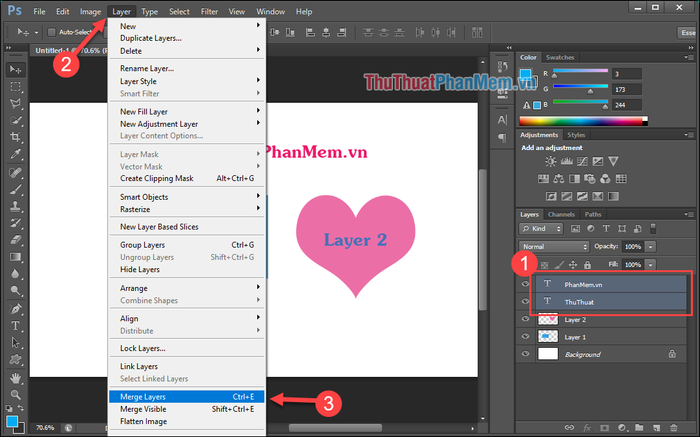Select the Healing Brush tool
Viewport: 700px width, 437px height.
(x=16, y=172)
